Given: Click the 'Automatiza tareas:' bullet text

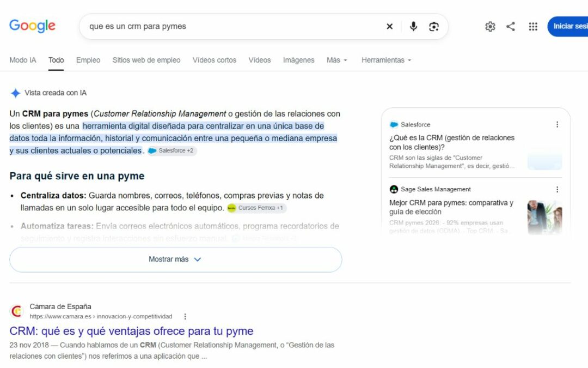Looking at the screenshot, I should [57, 226].
